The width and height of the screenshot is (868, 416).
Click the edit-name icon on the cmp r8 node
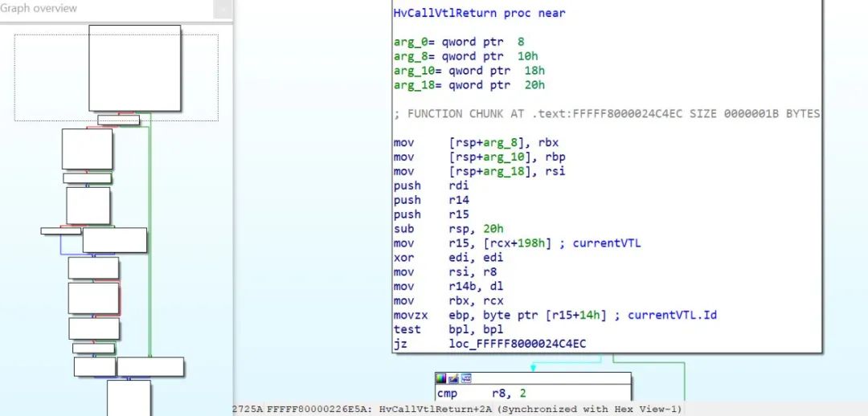[x=453, y=379]
